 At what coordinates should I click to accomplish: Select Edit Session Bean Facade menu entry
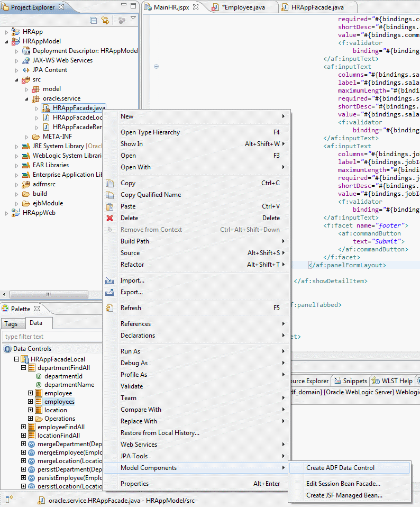(343, 484)
